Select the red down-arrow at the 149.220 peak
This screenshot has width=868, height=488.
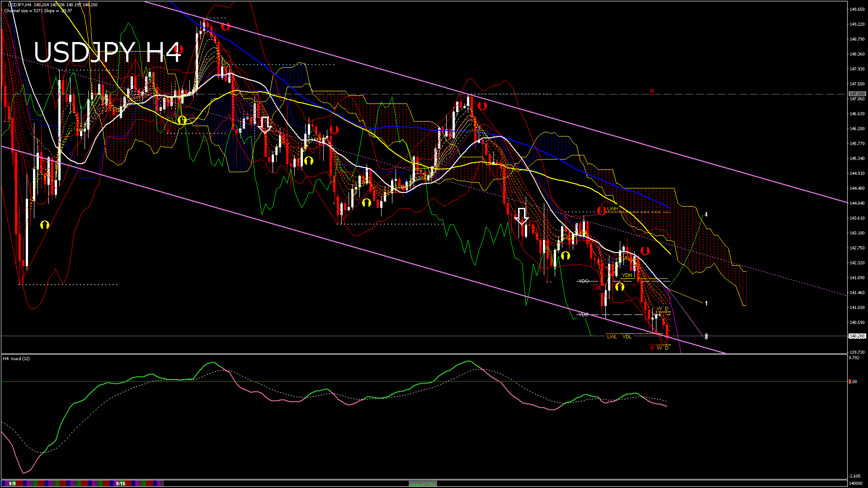pos(225,27)
